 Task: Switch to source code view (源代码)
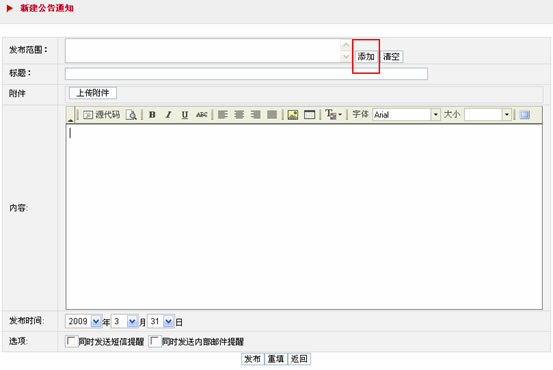(x=102, y=115)
